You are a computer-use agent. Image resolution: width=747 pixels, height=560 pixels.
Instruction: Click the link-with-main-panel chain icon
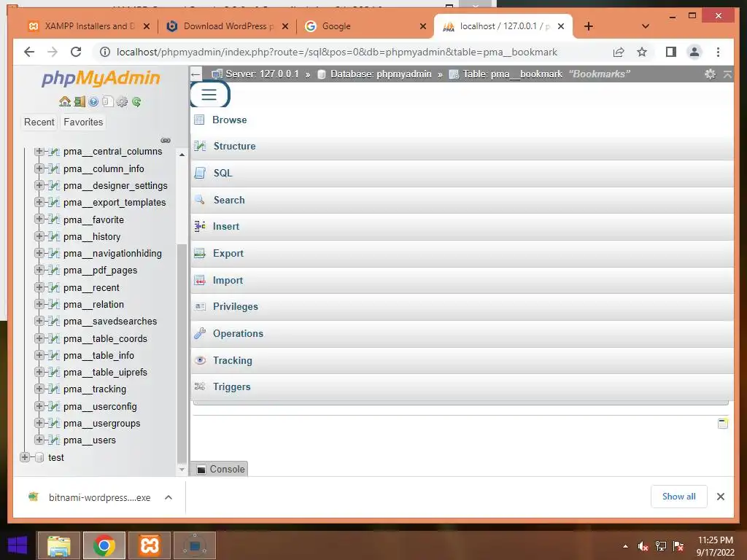coord(166,140)
